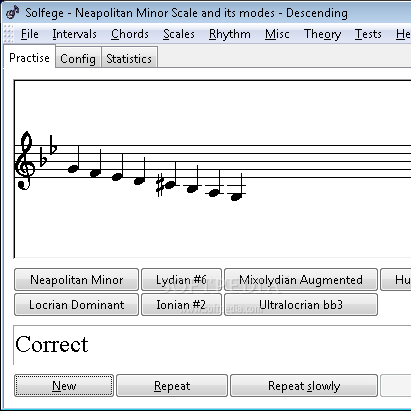Viewport: 411px width, 411px height.
Task: Open the File menu
Action: [30, 34]
